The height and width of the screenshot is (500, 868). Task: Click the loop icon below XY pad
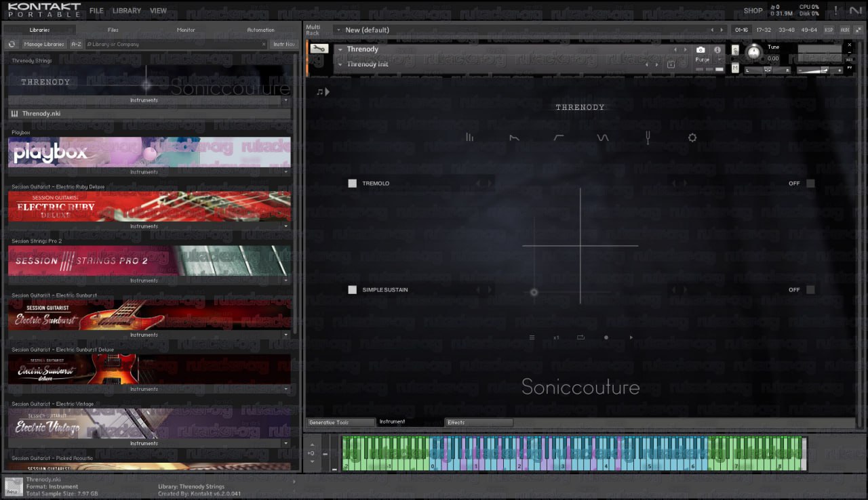581,337
